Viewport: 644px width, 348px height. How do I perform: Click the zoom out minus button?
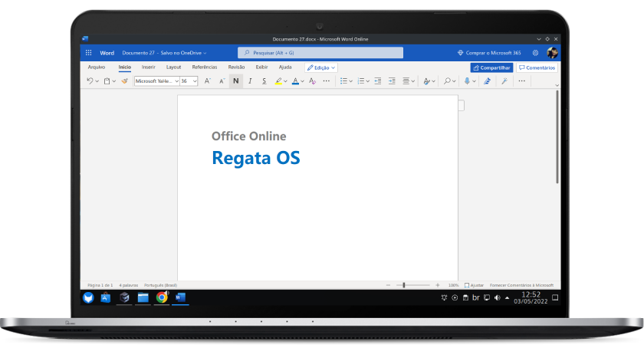388,285
